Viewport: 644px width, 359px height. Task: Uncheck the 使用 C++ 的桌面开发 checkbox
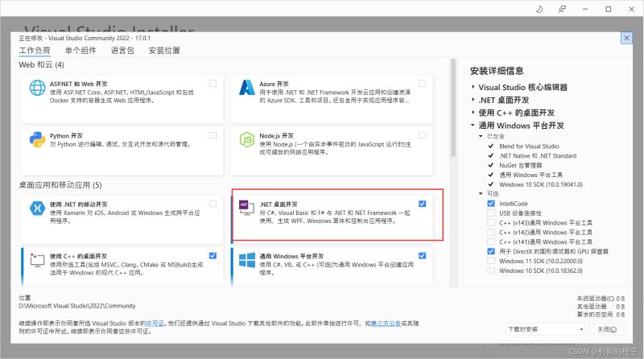pyautogui.click(x=213, y=255)
